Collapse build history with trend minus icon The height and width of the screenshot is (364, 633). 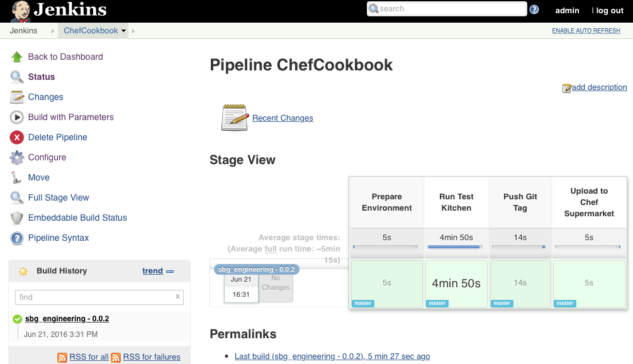point(170,272)
